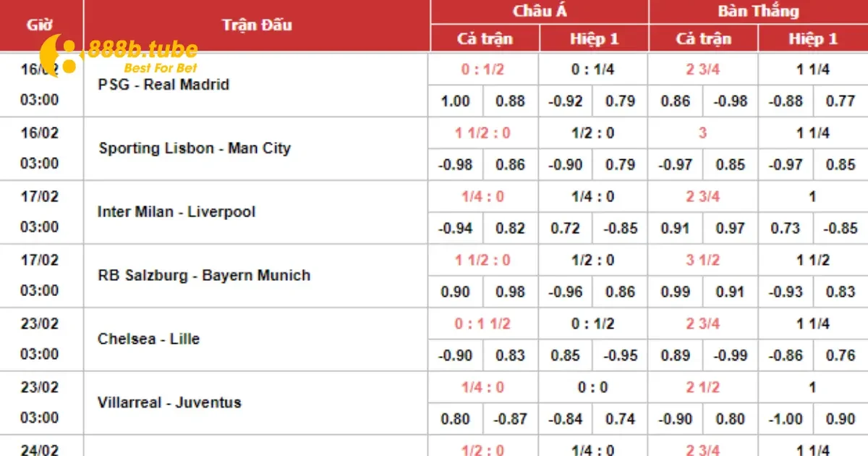Open the RB Salzburg - Bayern Munich match

(204, 276)
